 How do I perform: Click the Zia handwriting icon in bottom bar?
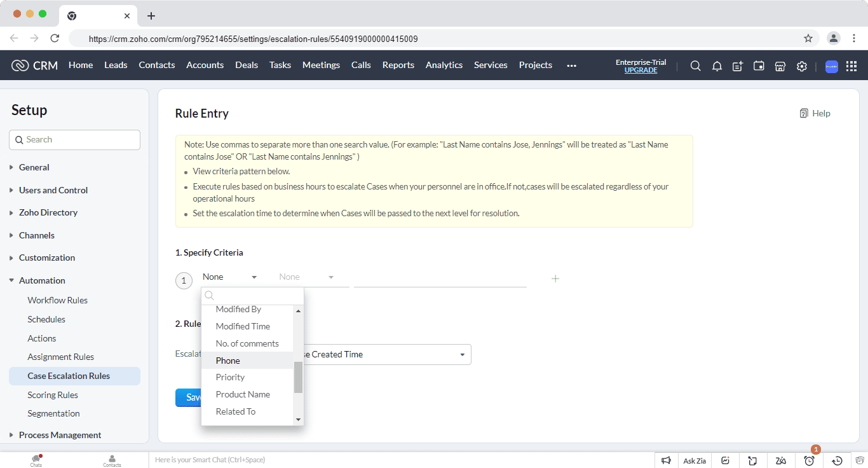(x=781, y=460)
